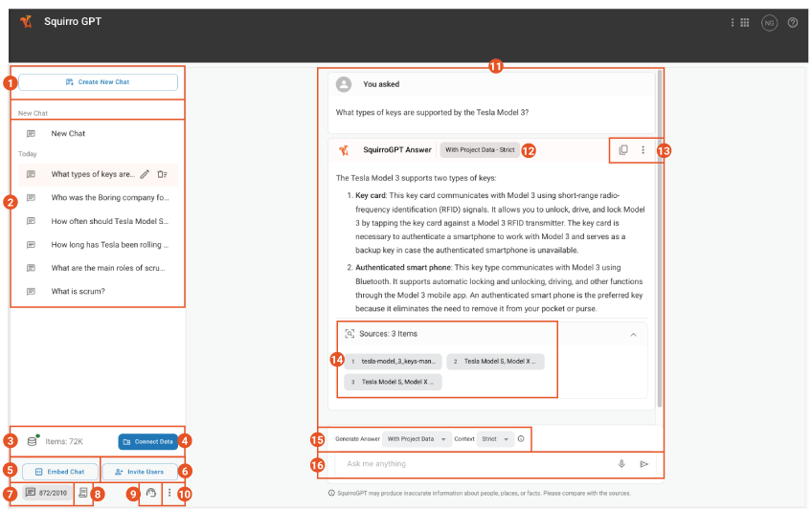
Task: Click the 872/2010 message counter
Action: coord(47,493)
